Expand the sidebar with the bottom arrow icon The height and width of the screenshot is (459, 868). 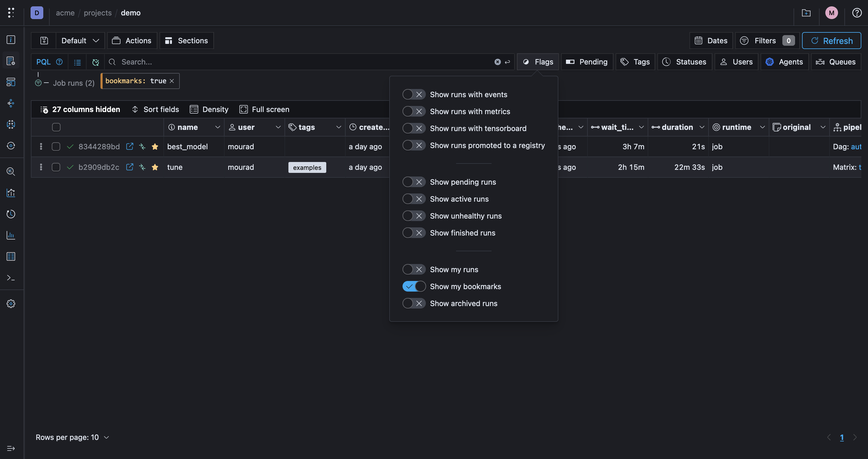[x=11, y=448]
